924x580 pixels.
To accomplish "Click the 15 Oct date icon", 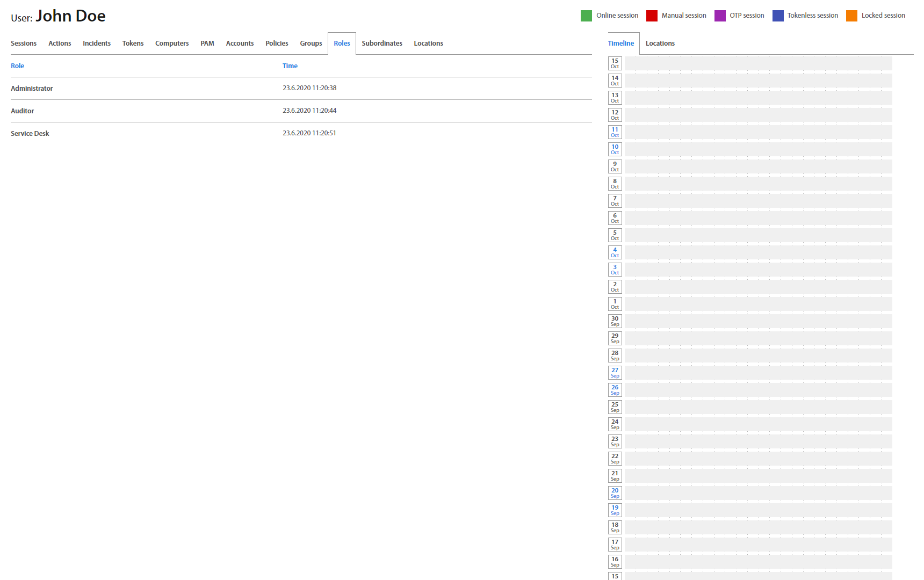I will 615,63.
